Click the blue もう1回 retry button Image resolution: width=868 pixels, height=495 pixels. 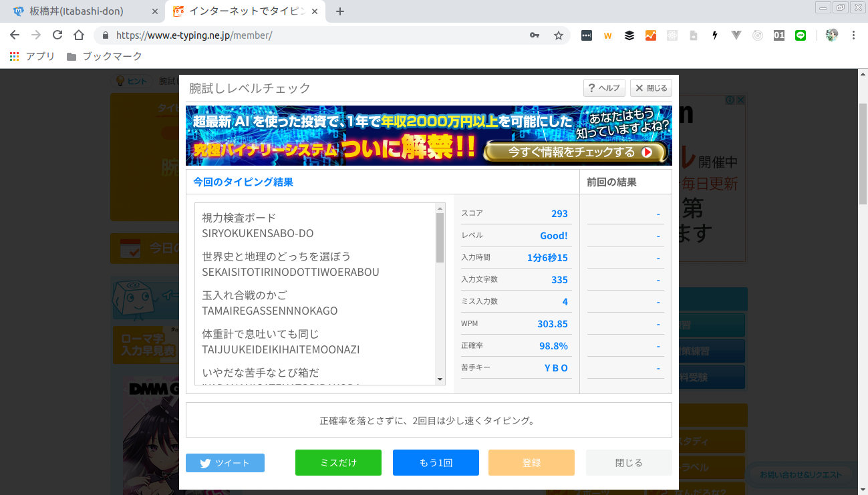click(x=436, y=462)
